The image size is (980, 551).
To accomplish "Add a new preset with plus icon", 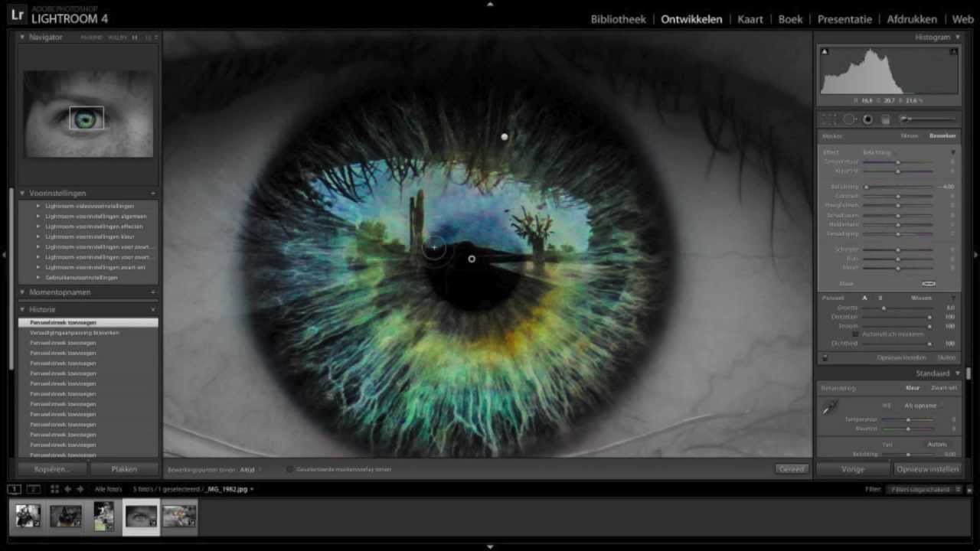I will tap(153, 193).
